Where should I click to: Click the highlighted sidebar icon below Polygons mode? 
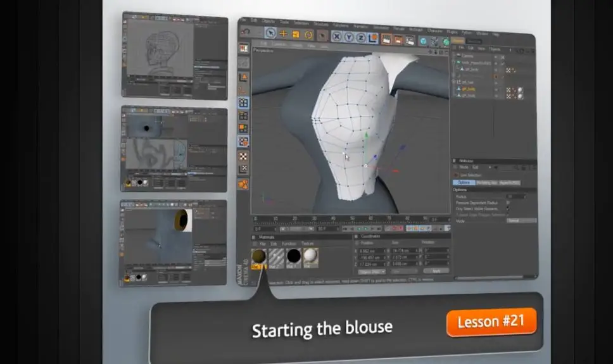pyautogui.click(x=243, y=142)
